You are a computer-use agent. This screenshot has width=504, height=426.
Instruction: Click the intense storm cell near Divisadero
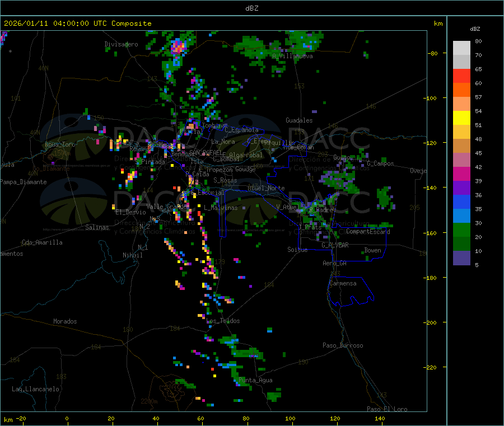click(178, 47)
